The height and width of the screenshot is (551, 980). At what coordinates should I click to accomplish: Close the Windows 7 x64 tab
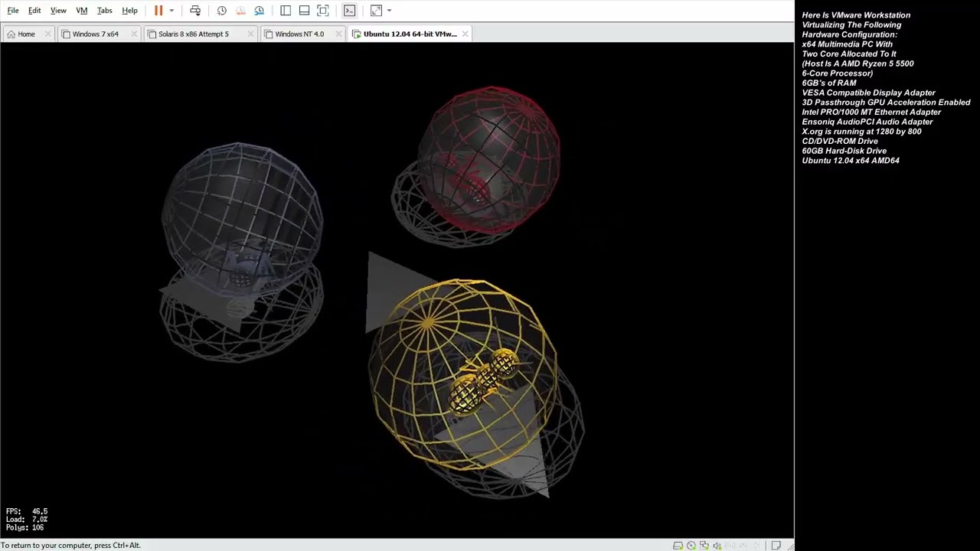[134, 34]
